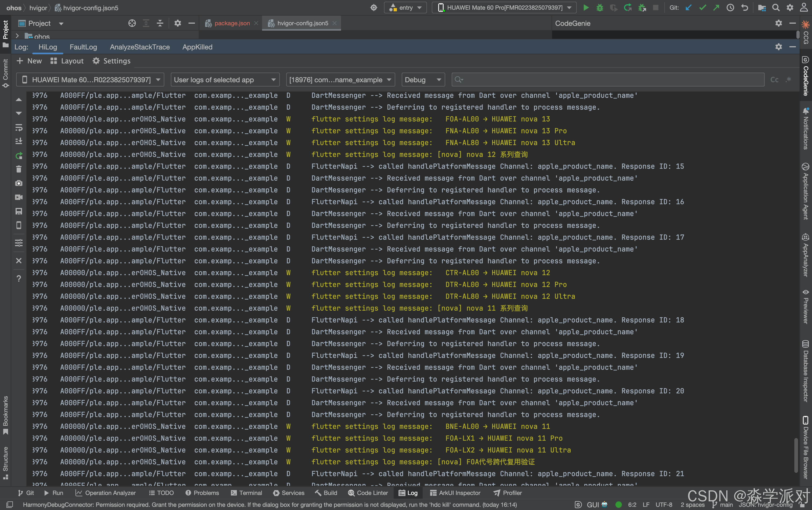Open the Terminal tool window

click(247, 493)
